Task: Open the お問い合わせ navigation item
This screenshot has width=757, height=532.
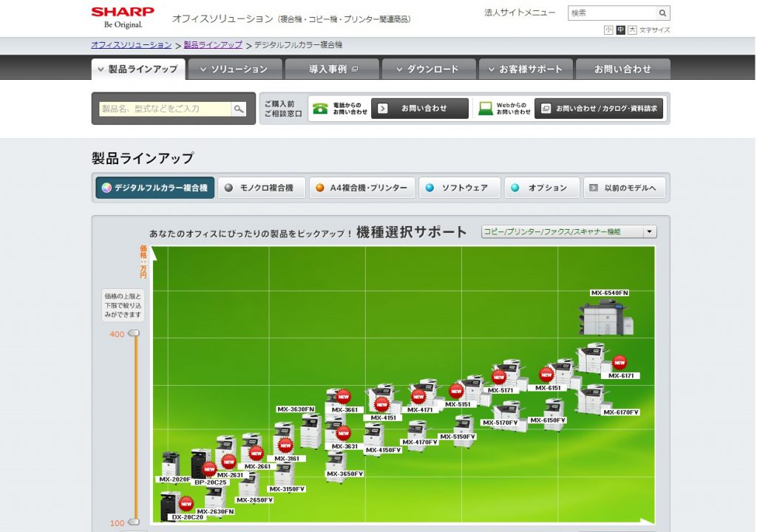Action: (x=622, y=69)
